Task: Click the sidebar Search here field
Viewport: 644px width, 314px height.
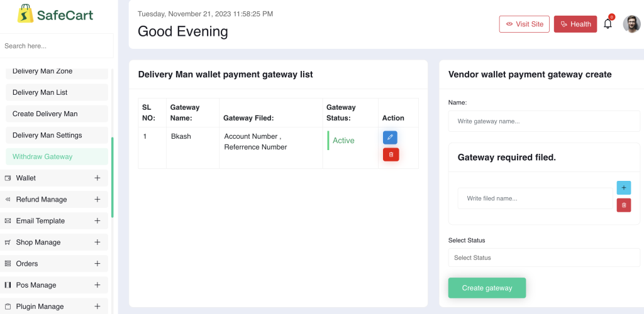Action: [x=56, y=46]
